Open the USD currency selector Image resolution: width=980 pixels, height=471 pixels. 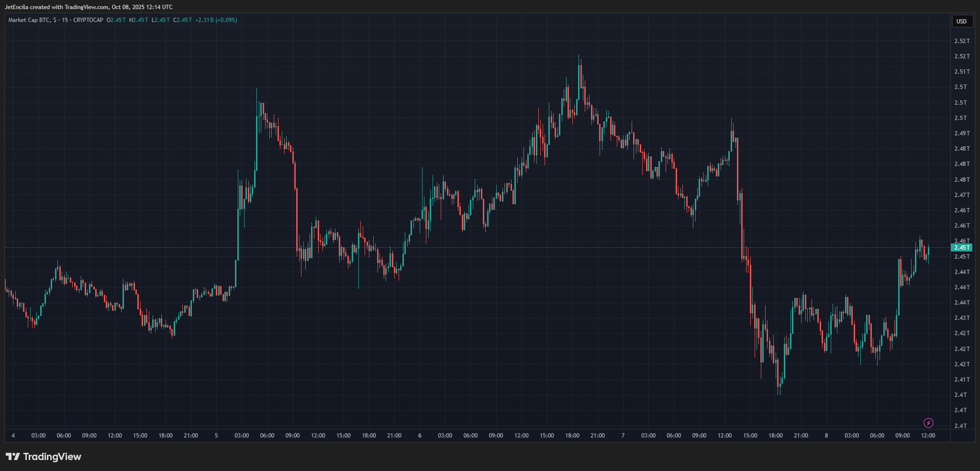coord(961,21)
